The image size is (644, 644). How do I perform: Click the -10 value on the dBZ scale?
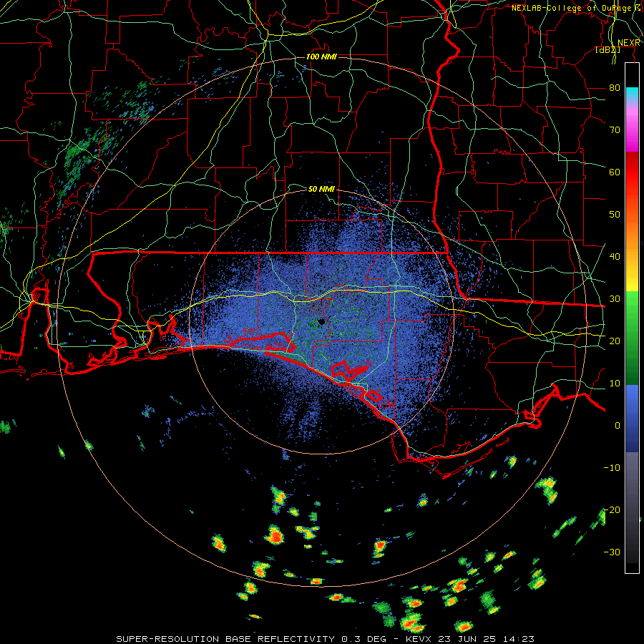tap(612, 468)
